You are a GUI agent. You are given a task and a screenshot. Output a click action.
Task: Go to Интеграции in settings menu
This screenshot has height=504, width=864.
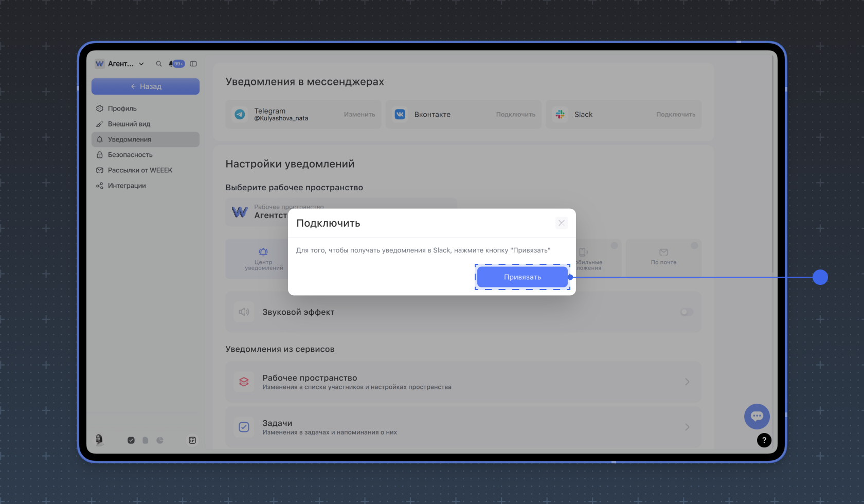[127, 186]
